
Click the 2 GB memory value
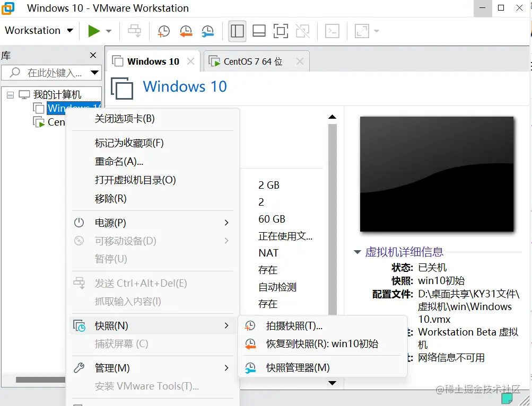point(269,185)
